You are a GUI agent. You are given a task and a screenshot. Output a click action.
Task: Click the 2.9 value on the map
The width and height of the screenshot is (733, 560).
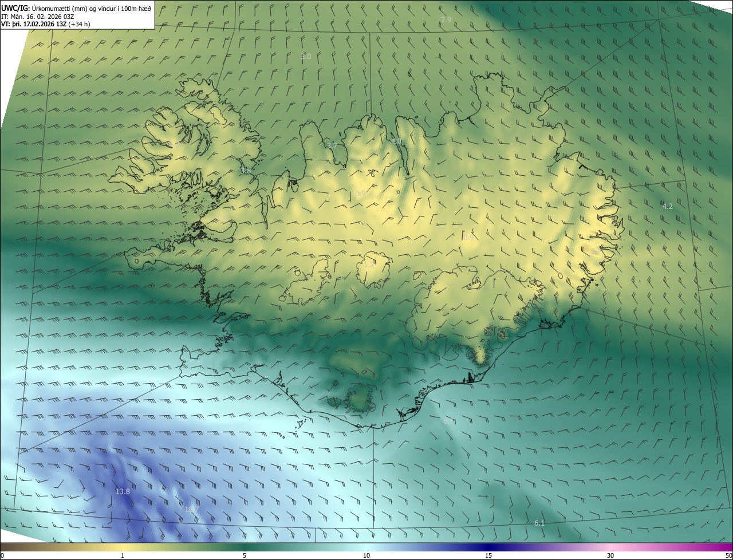tap(447, 20)
